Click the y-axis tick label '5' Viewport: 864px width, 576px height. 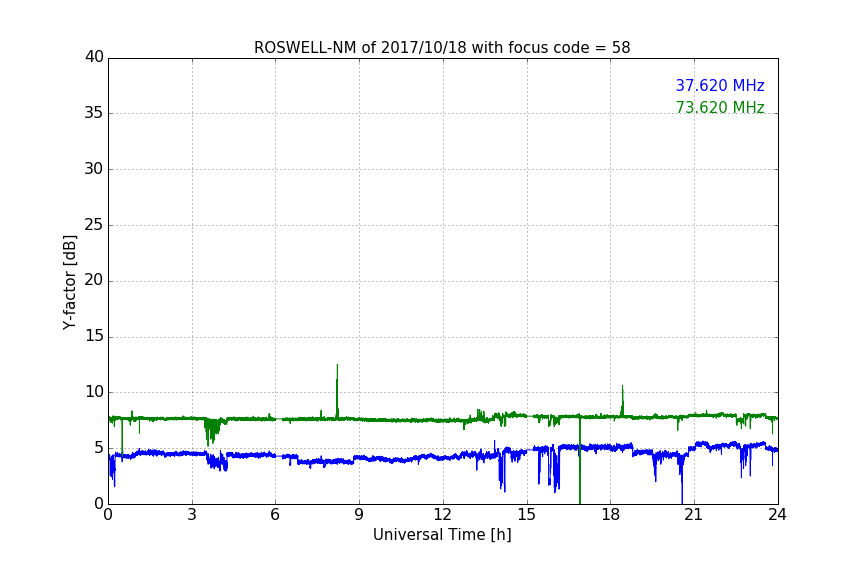[99, 448]
